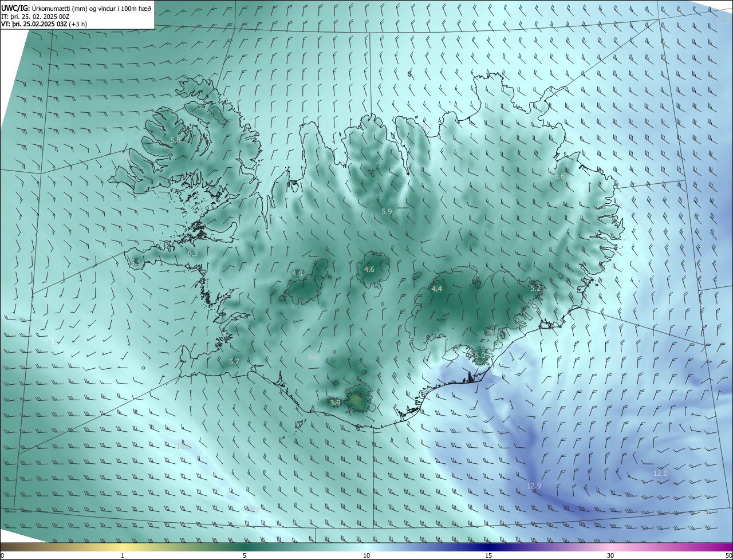Click the 9.8 value over the western ocean

[53, 342]
